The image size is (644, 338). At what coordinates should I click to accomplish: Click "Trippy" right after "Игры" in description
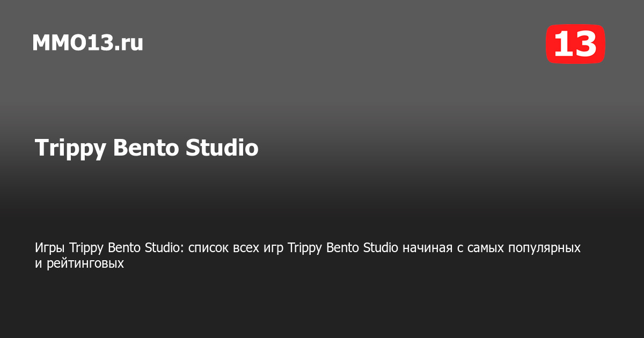pyautogui.click(x=87, y=248)
